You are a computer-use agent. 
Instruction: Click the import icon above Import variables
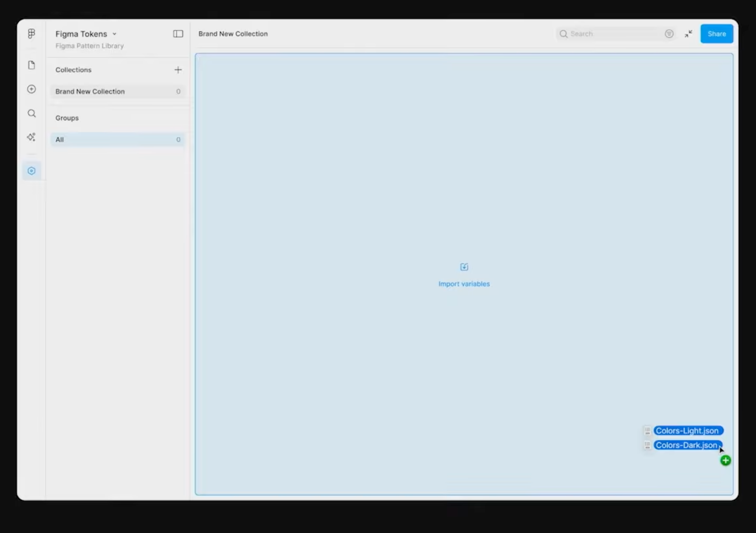[x=464, y=267]
